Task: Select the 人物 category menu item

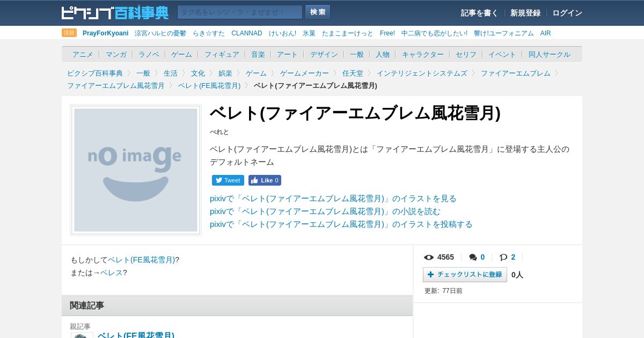Action: (383, 54)
